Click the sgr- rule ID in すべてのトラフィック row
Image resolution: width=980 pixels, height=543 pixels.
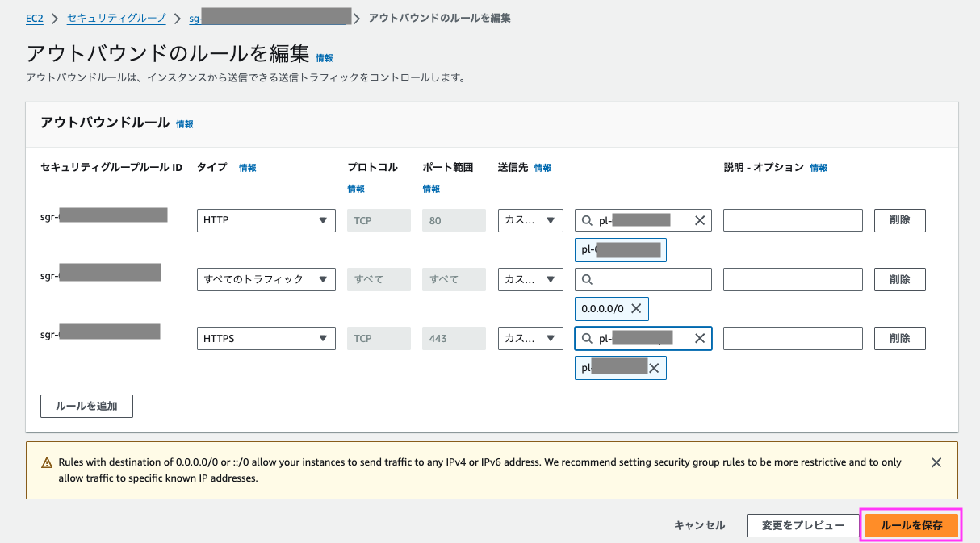point(101,274)
